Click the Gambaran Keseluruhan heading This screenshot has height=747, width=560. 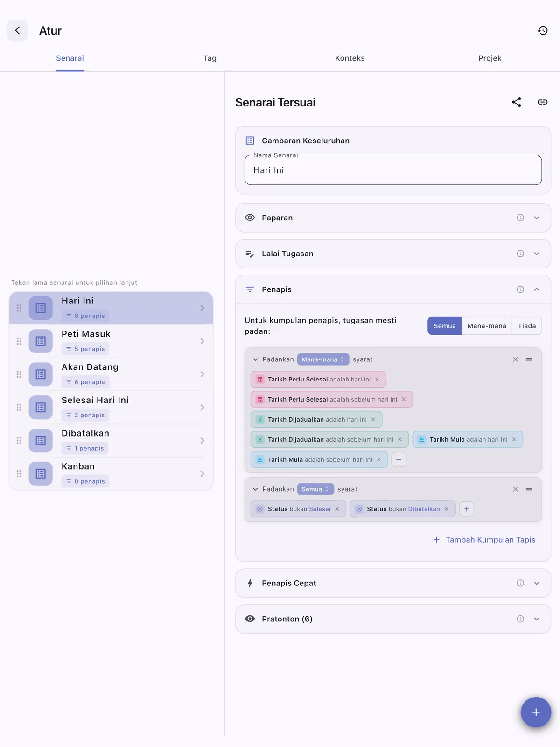point(306,141)
